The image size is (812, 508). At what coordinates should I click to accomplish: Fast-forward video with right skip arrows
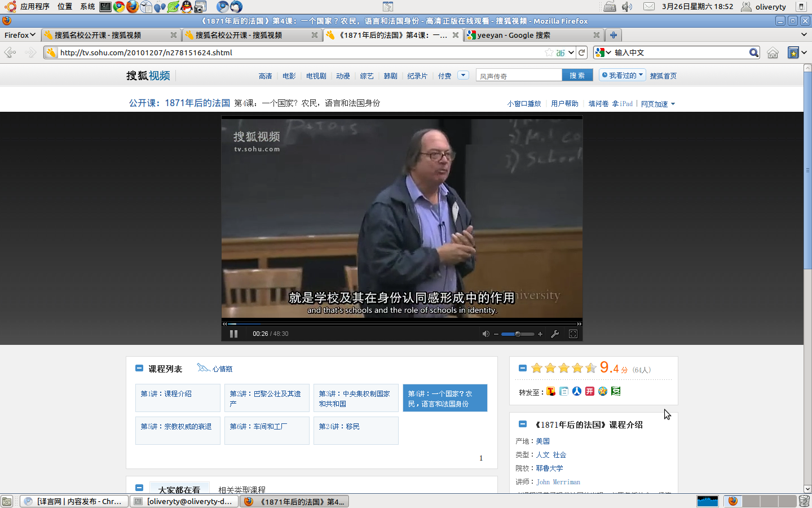579,324
